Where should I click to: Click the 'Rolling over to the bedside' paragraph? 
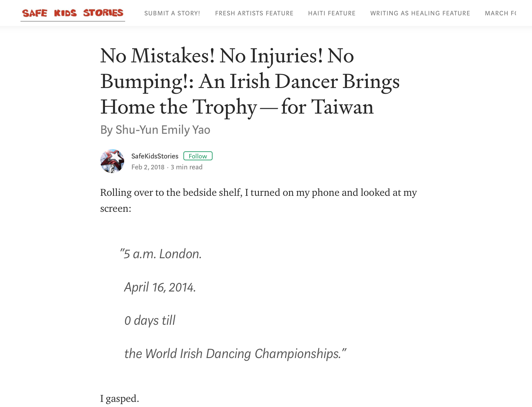click(259, 200)
